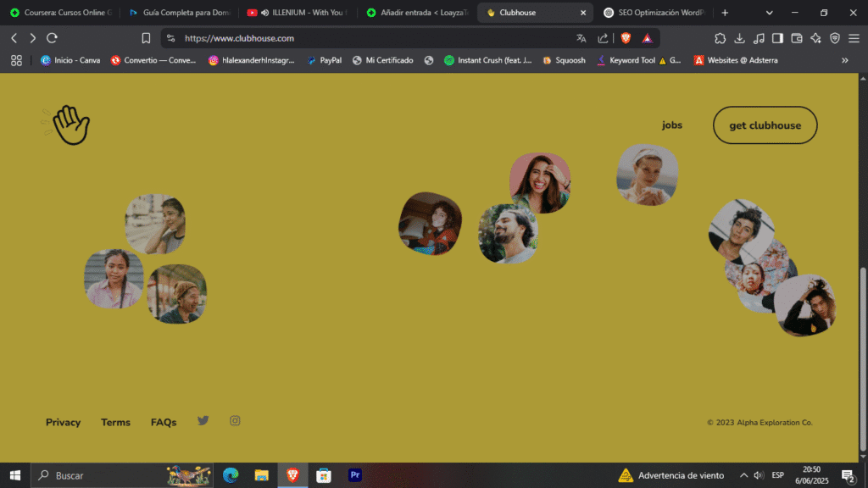The width and height of the screenshot is (868, 488).
Task: Open the hIalexanderh Instagram bookmark
Action: point(251,60)
